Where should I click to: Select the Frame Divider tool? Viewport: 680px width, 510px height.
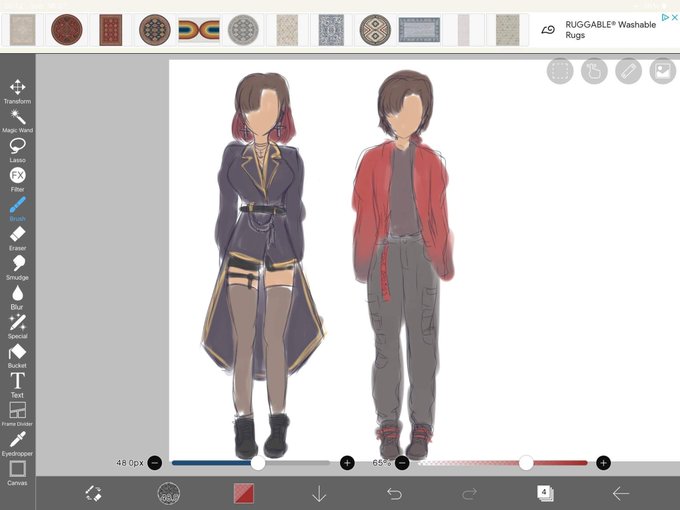click(17, 414)
